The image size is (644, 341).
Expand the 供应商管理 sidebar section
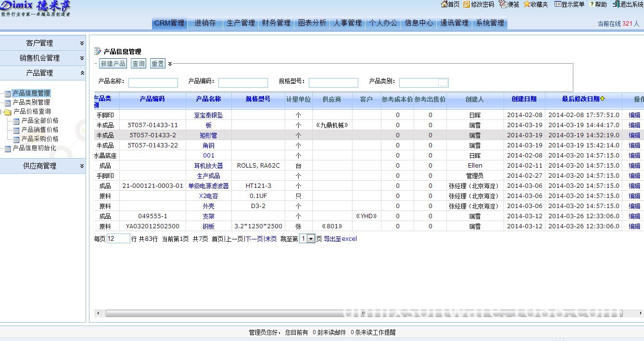point(82,166)
